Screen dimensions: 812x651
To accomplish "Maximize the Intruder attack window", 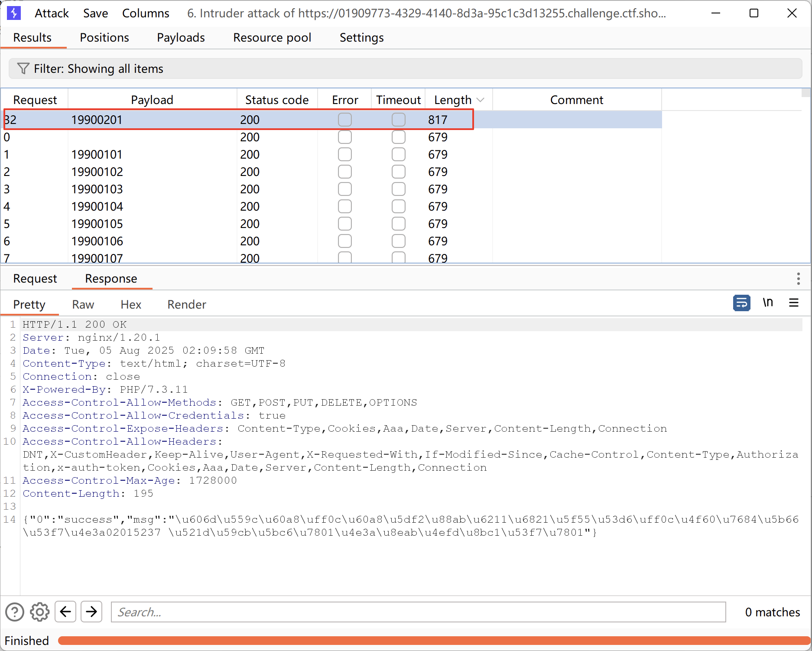I will tap(754, 13).
